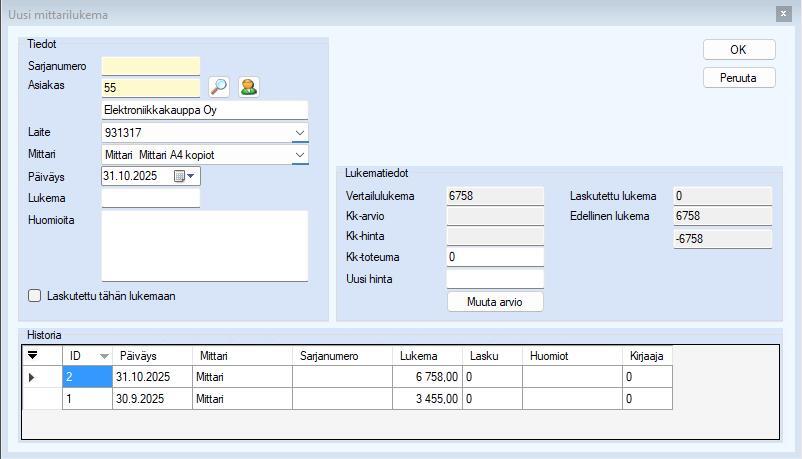The height and width of the screenshot is (459, 802).
Task: Click the Muuta arvio button
Action: coord(495,301)
